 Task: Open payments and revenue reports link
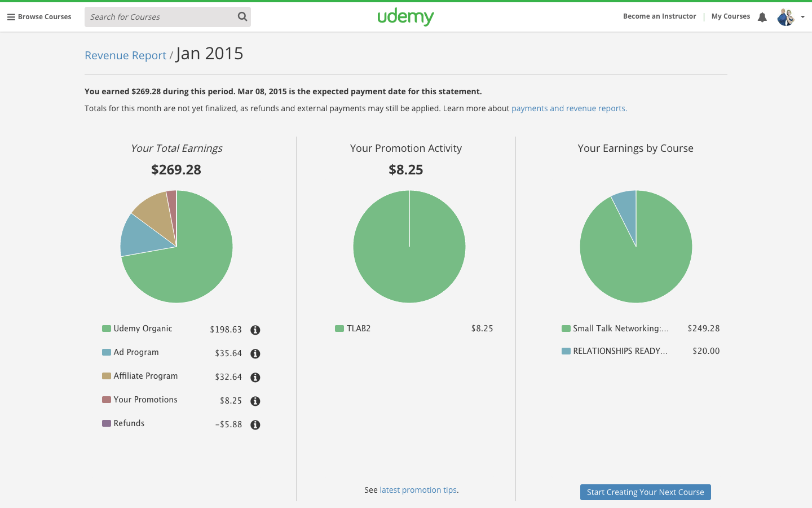pos(569,108)
